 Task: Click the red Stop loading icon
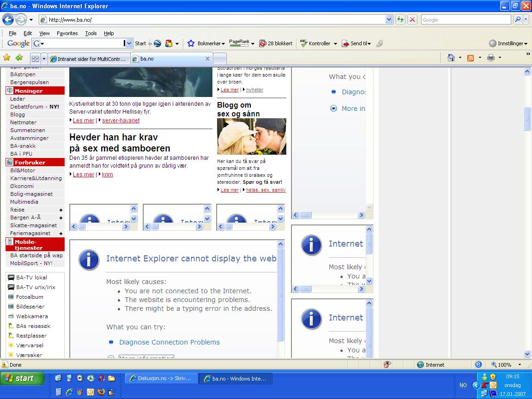(x=412, y=20)
